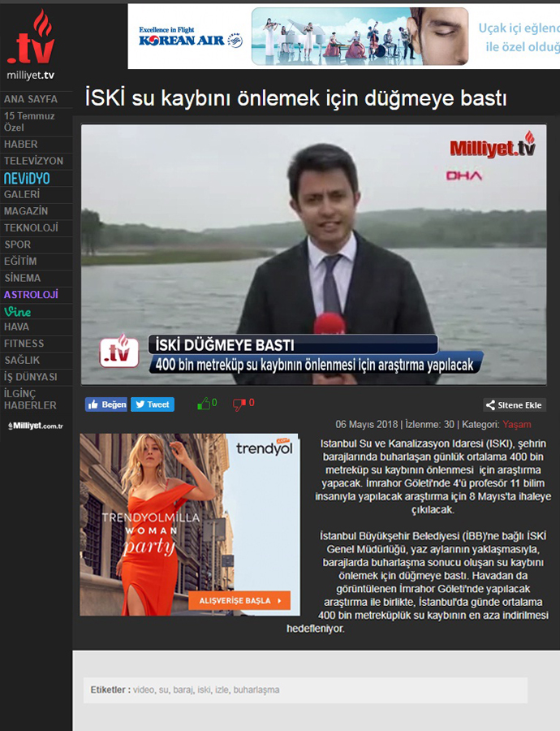Click 'Etiketler :' label

coord(110,690)
